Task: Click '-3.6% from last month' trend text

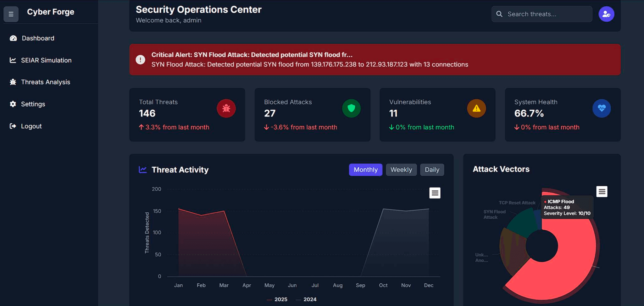Action: click(x=304, y=127)
